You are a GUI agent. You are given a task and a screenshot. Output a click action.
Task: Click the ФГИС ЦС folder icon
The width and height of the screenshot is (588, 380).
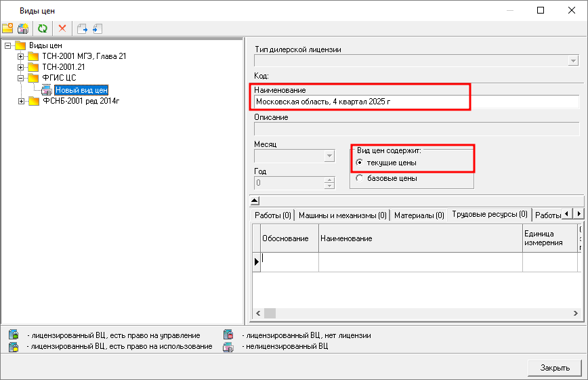pyautogui.click(x=33, y=79)
